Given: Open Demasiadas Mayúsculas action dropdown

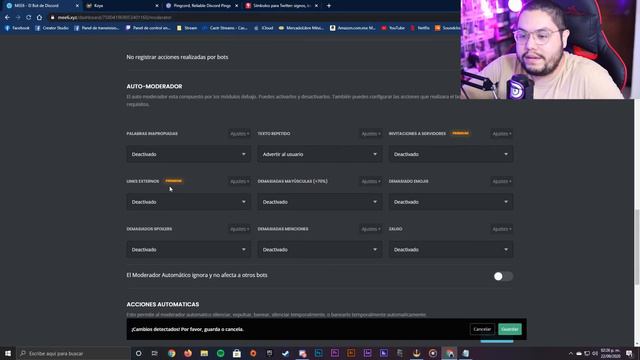Looking at the screenshot, I should (x=320, y=202).
